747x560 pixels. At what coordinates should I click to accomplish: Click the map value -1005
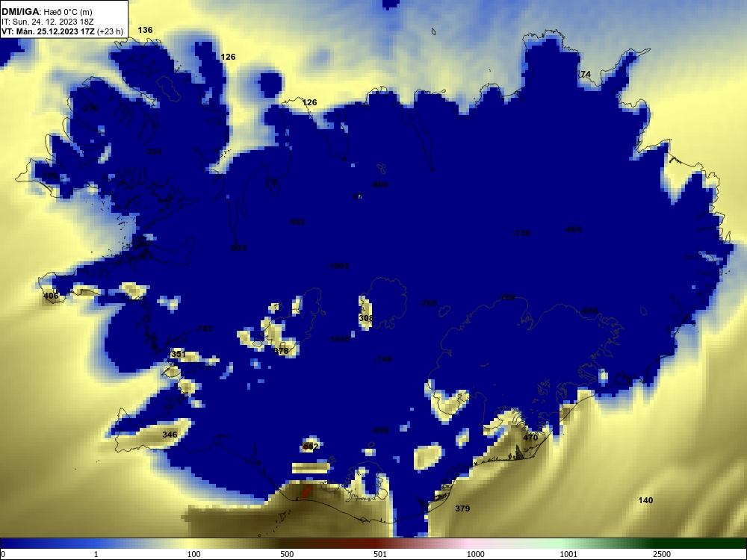[x=338, y=267]
